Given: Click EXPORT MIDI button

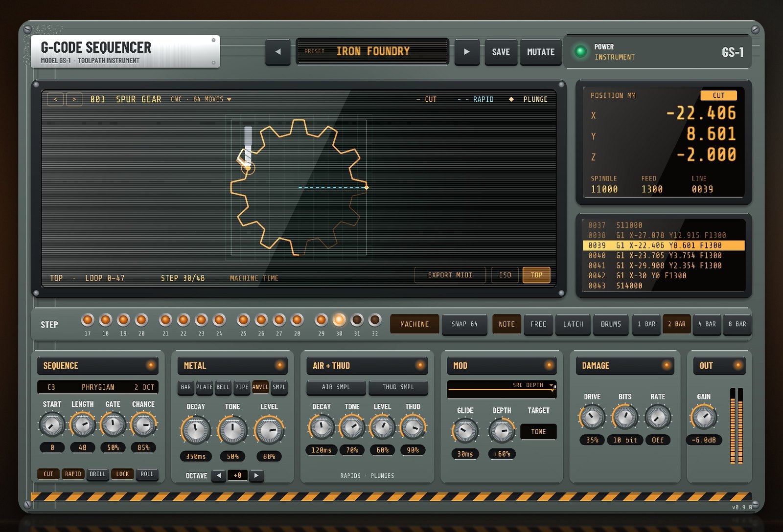Looking at the screenshot, I should (450, 275).
